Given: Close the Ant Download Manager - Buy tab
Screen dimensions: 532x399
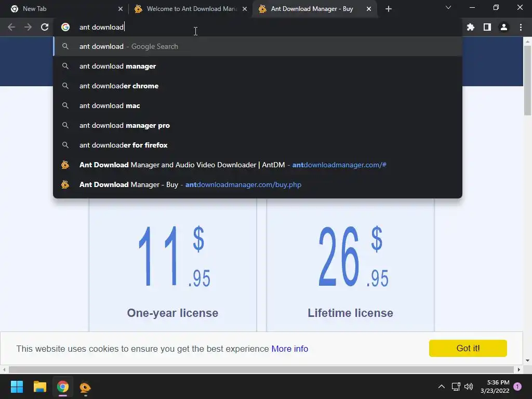Looking at the screenshot, I should click(x=369, y=9).
